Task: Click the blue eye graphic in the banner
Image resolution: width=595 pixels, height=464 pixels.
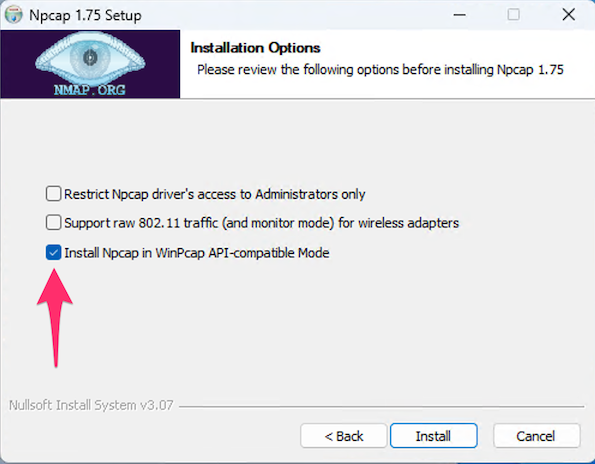Action: [90, 58]
